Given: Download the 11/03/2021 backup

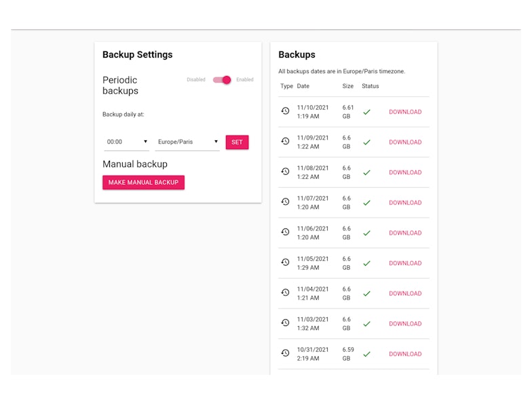Looking at the screenshot, I should 405,324.
